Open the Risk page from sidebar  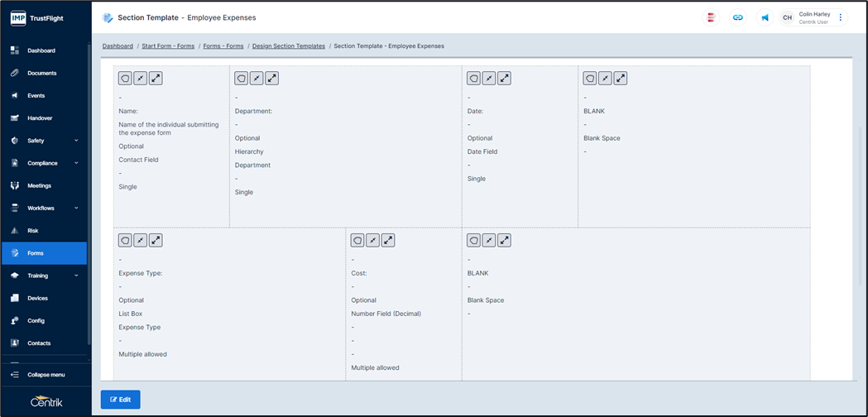[33, 231]
